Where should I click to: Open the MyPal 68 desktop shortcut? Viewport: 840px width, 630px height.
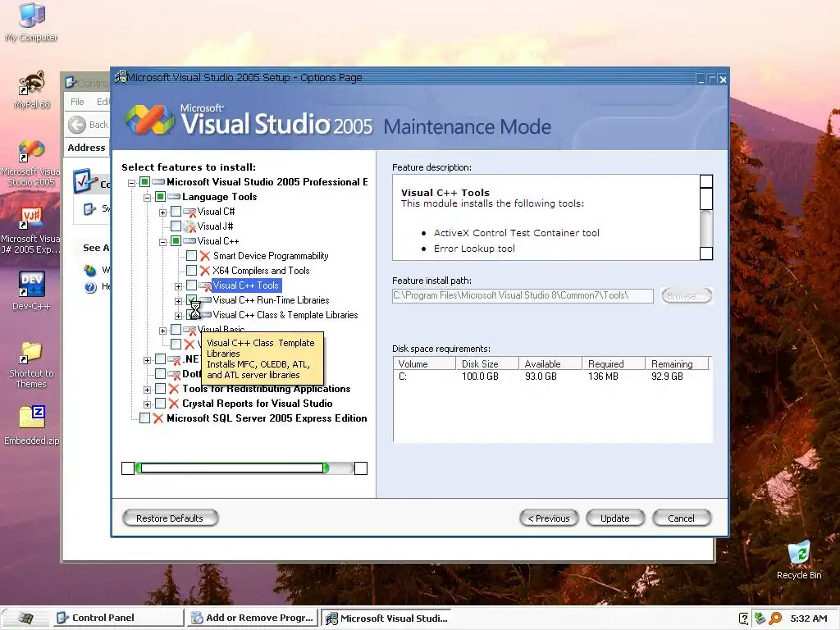[31, 89]
